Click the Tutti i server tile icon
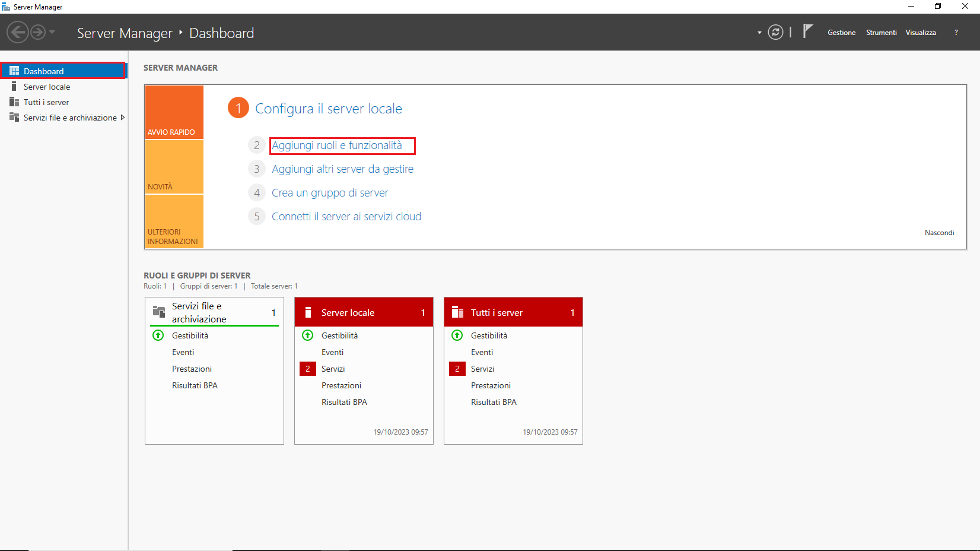This screenshot has height=551, width=980. click(457, 312)
